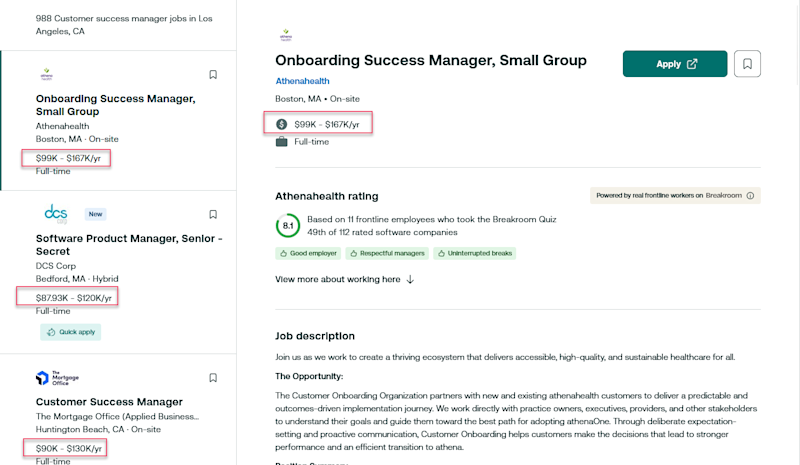
Task: Open the Customer Success Manager job title
Action: tap(109, 401)
